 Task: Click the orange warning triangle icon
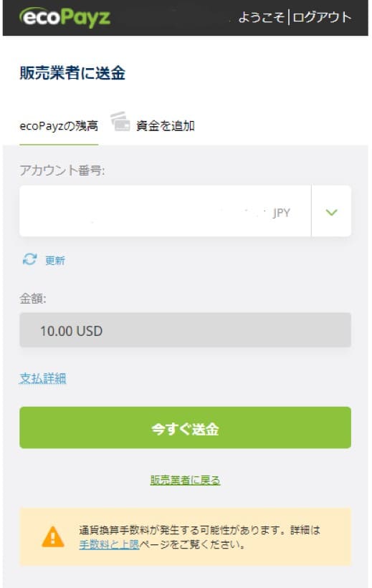click(x=53, y=537)
